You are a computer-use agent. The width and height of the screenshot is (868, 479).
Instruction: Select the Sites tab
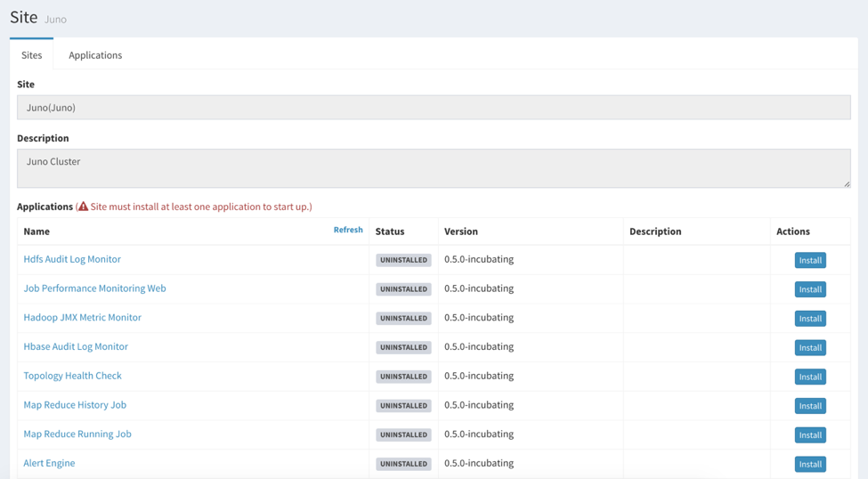point(31,55)
